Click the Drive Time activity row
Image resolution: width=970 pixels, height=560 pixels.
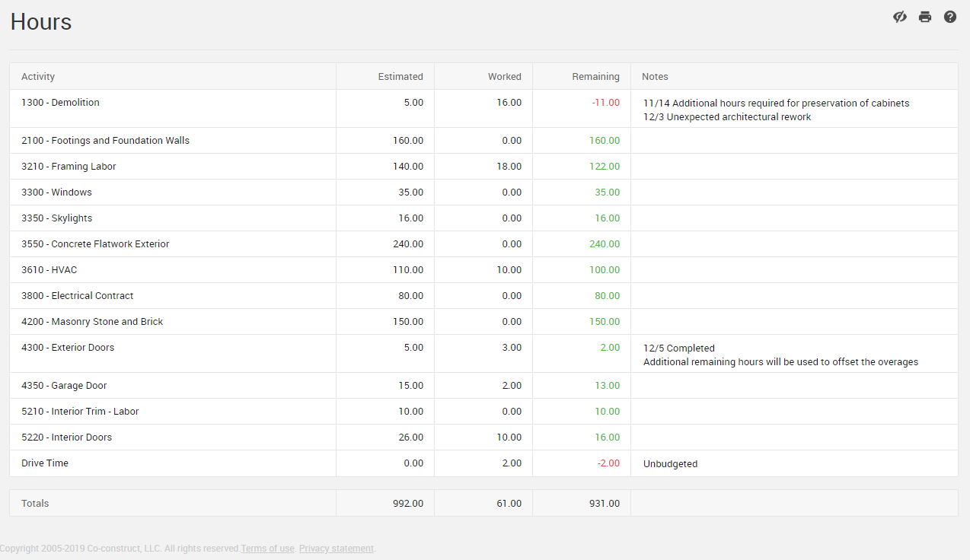(45, 463)
